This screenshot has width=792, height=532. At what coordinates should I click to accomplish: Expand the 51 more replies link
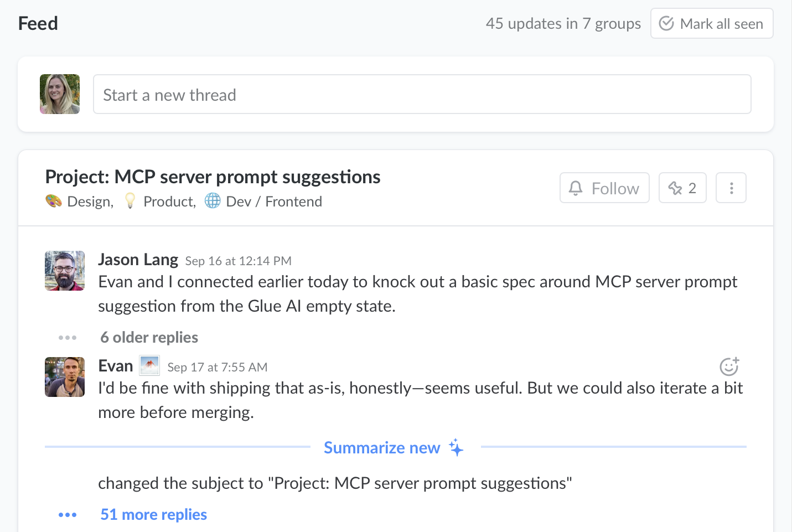pyautogui.click(x=153, y=515)
